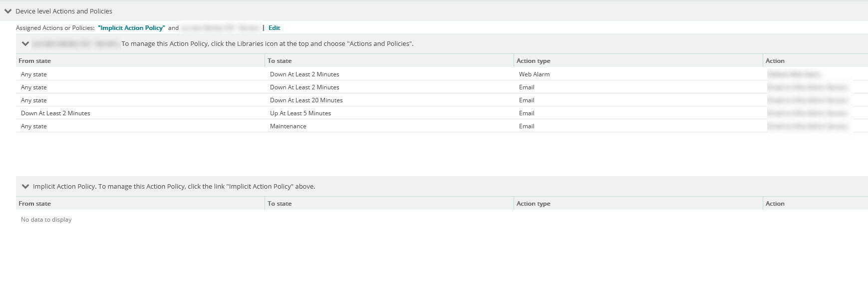Select Email in the Down 20 Minutes row
This screenshot has height=293, width=868.
point(527,100)
